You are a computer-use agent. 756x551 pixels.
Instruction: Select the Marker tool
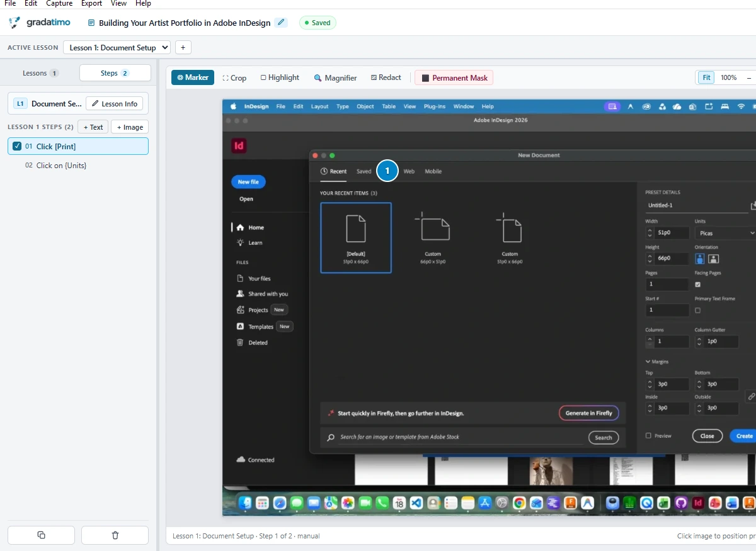tap(193, 77)
